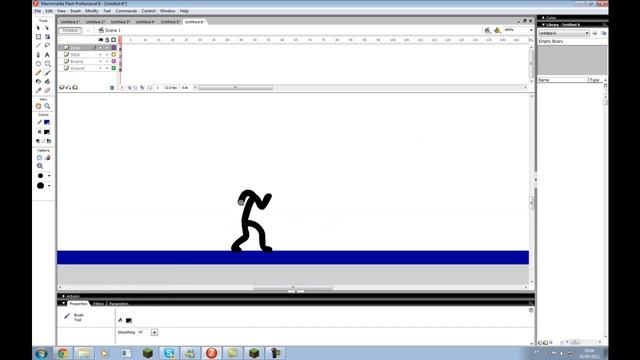Switch to the Parameters tab
This screenshot has height=360, width=640.
click(119, 304)
